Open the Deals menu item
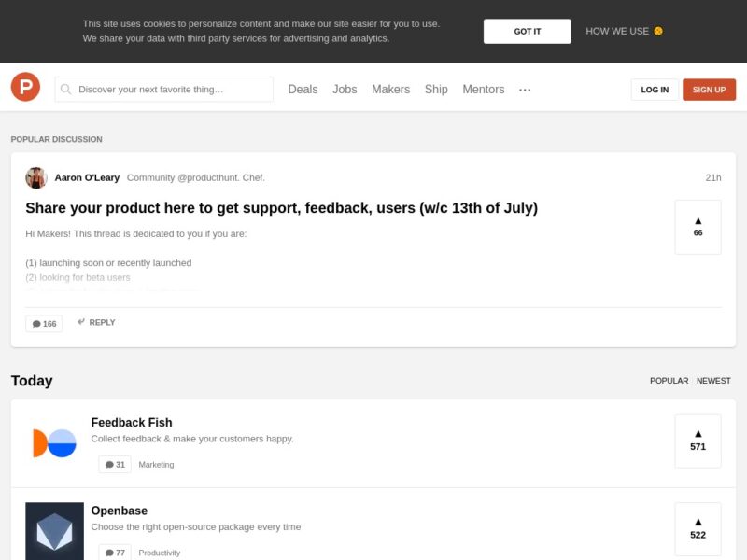 tap(303, 90)
